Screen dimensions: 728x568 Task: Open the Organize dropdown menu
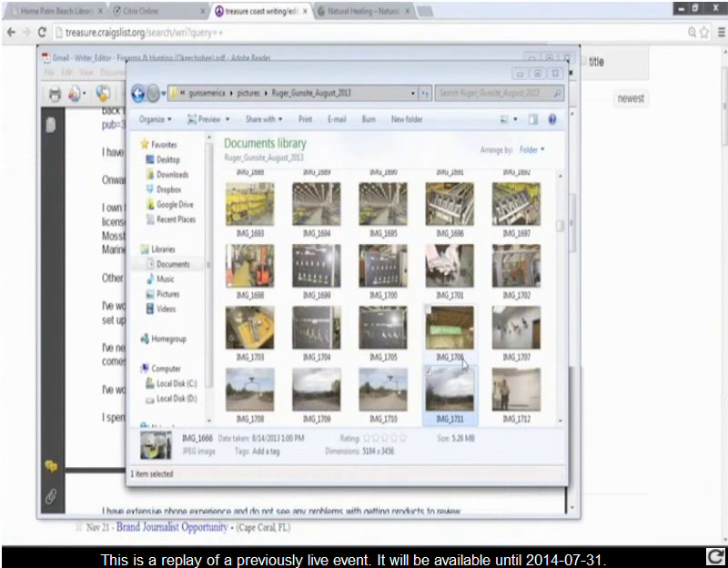(x=155, y=119)
